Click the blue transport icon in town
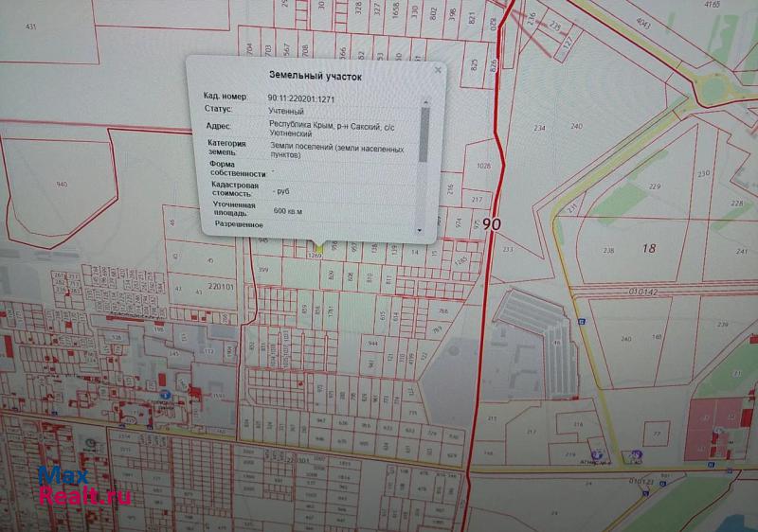Viewport: 758px width, 532px height. pyautogui.click(x=166, y=393)
